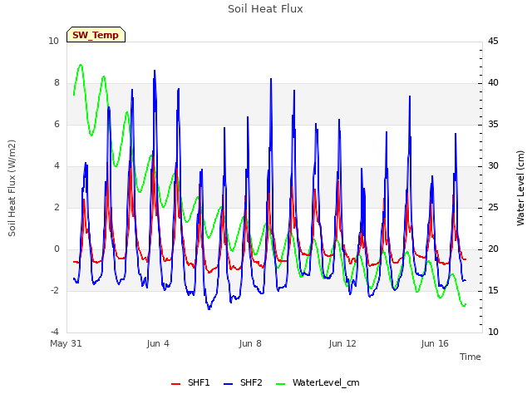Click the left axis value 10
This screenshot has height=399, width=532.
pos(53,41)
